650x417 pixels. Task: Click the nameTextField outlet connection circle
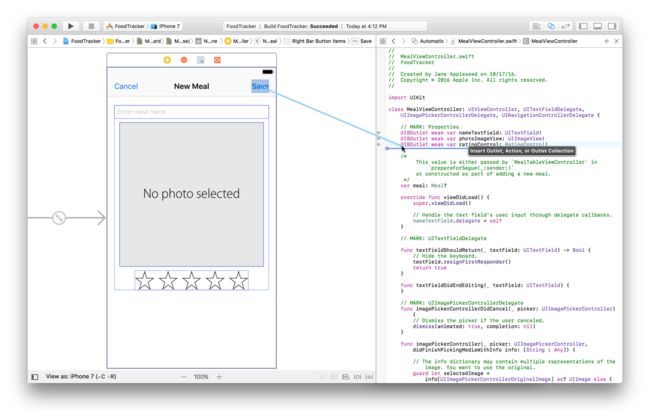tap(378, 133)
